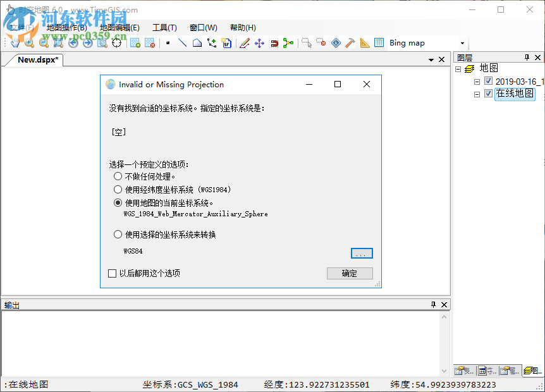Activate the Zoom Out tool

[x=42, y=42]
